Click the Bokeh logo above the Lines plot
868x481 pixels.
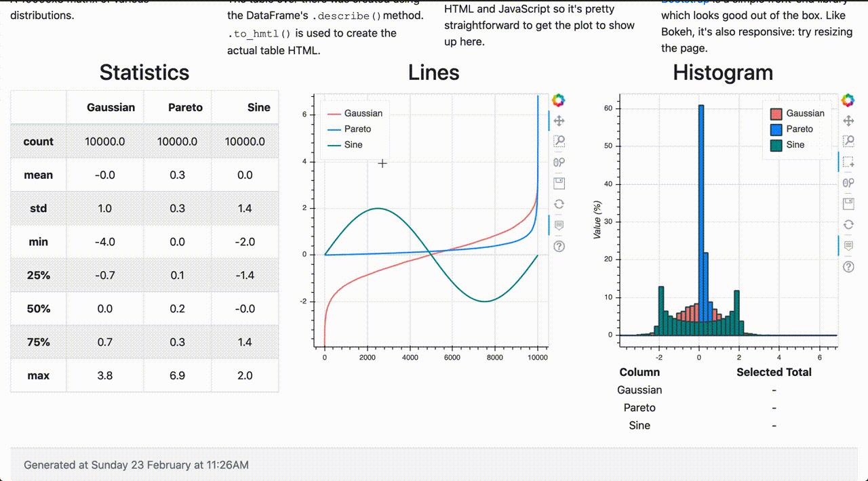[558, 100]
